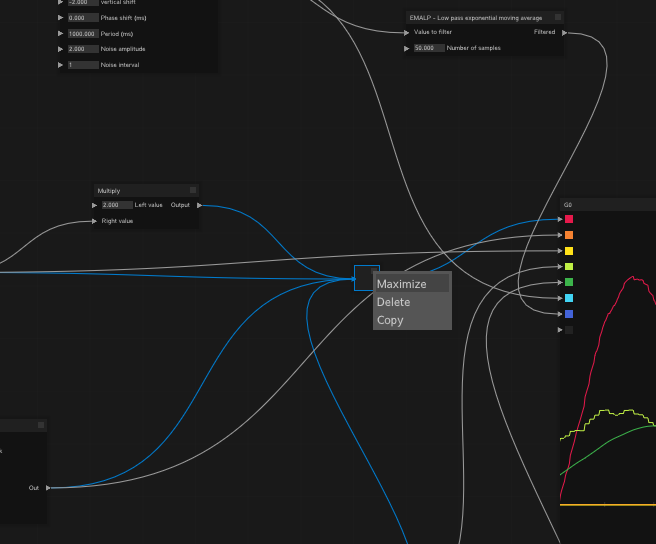Click the EMALP node title bar
Image resolution: width=656 pixels, height=544 pixels.
point(484,18)
